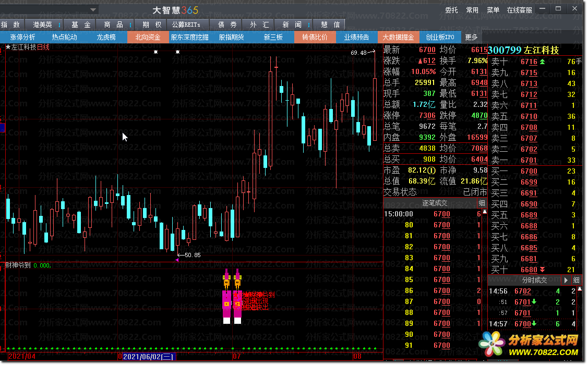Open 在线客服 online support
This screenshot has height=365, width=588.
pyautogui.click(x=519, y=10)
